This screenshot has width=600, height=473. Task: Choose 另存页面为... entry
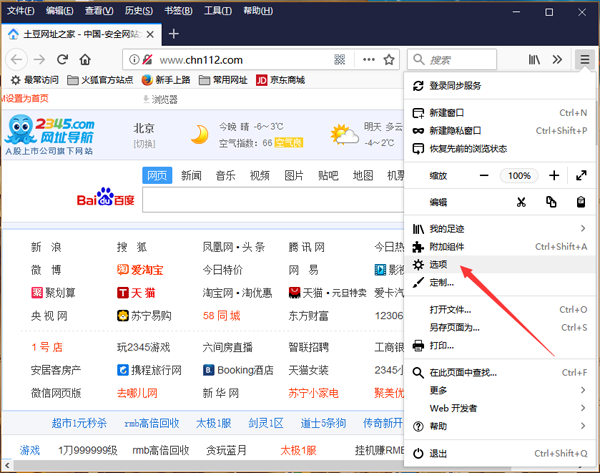[500, 328]
